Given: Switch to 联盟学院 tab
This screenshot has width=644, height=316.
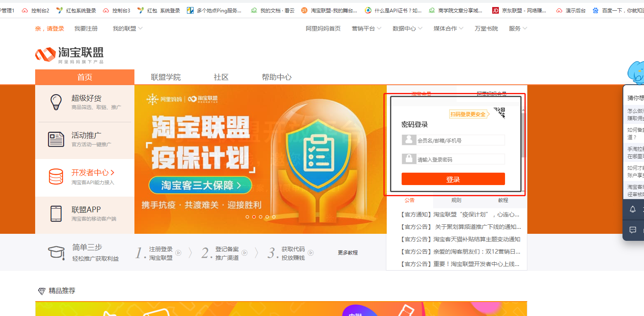Looking at the screenshot, I should 166,77.
